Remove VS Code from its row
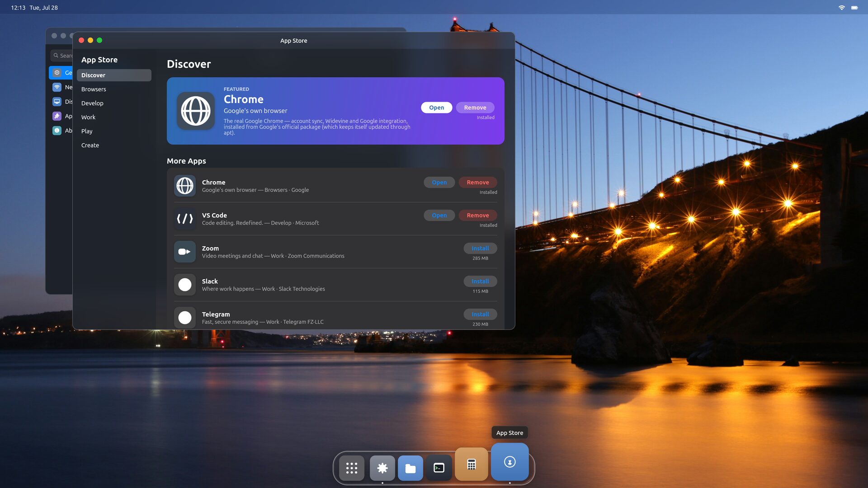Viewport: 868px width, 488px height. click(x=478, y=215)
